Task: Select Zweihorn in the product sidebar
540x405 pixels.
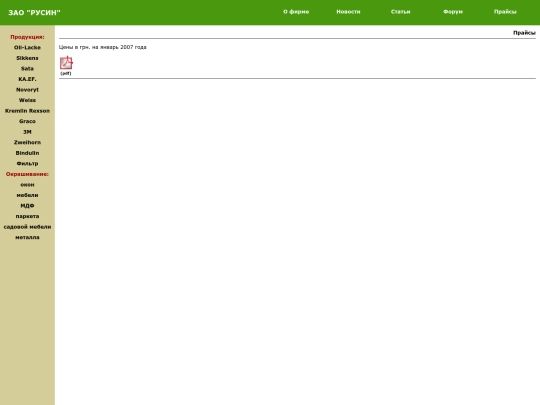Action: pos(27,142)
